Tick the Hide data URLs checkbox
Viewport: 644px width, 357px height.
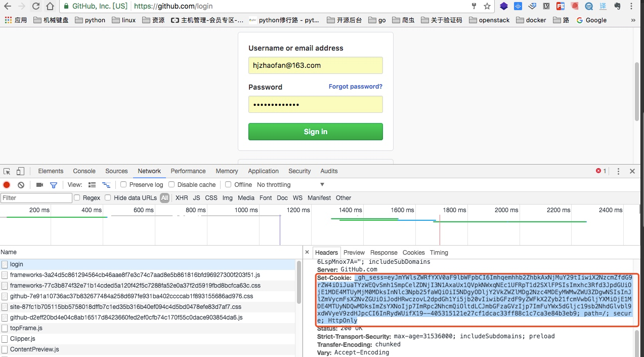coord(108,197)
